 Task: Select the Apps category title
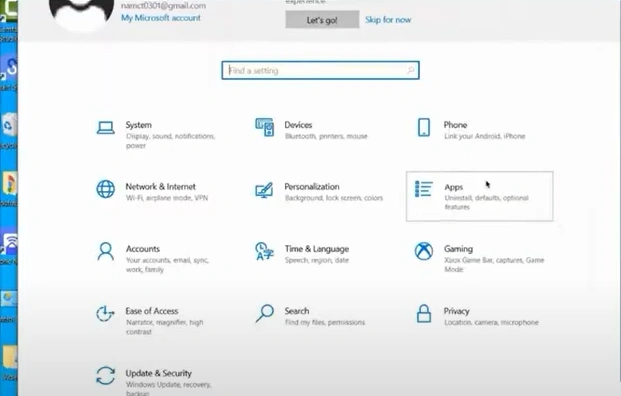click(x=453, y=187)
